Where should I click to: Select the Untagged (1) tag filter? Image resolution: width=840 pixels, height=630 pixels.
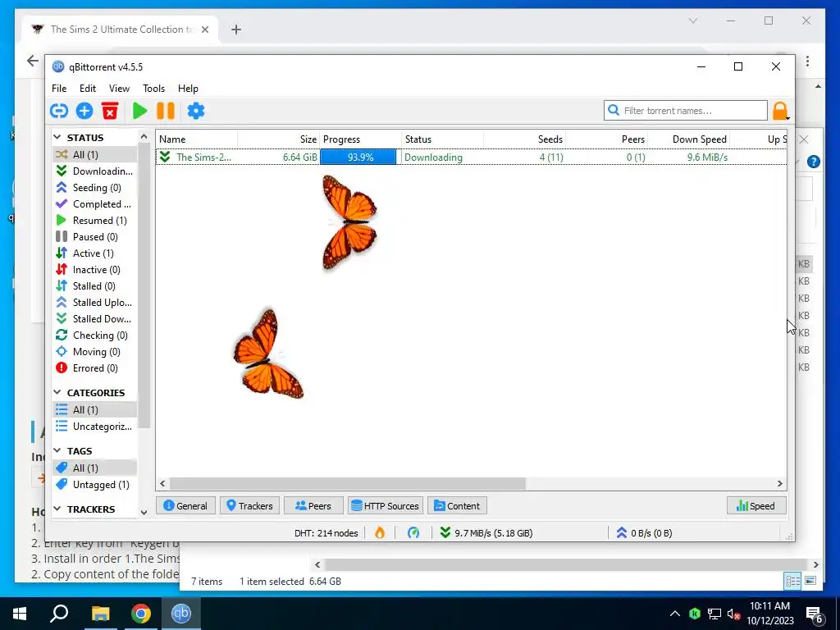pos(94,484)
